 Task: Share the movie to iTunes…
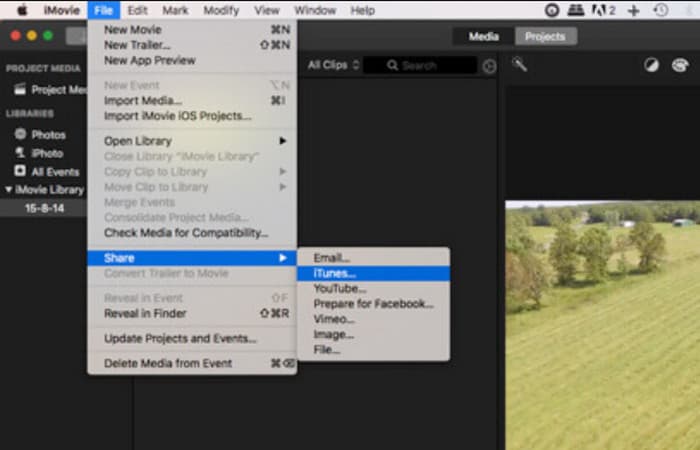(x=373, y=273)
